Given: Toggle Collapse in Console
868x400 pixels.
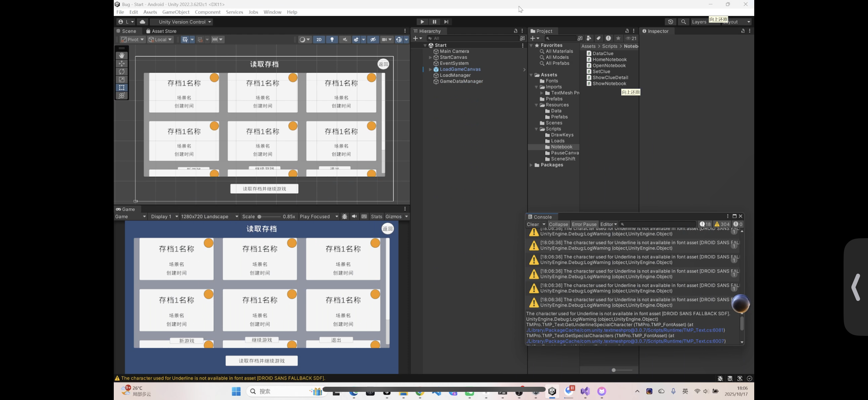Looking at the screenshot, I should pos(558,224).
